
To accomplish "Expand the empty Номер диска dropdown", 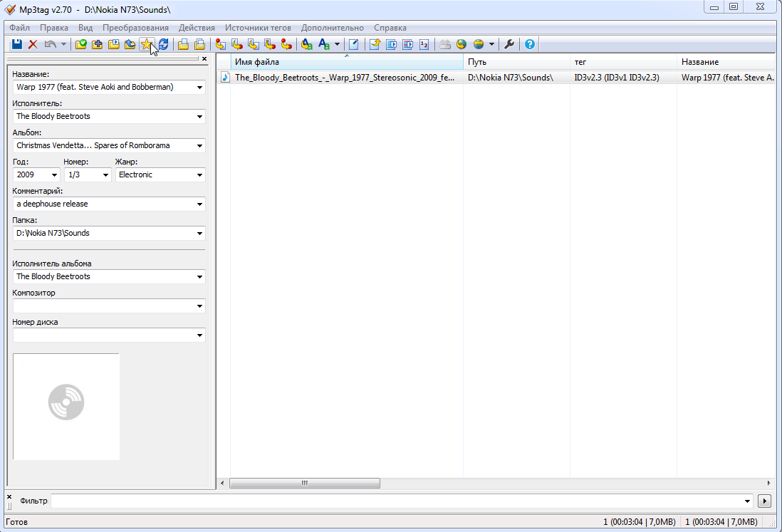I will pyautogui.click(x=199, y=335).
